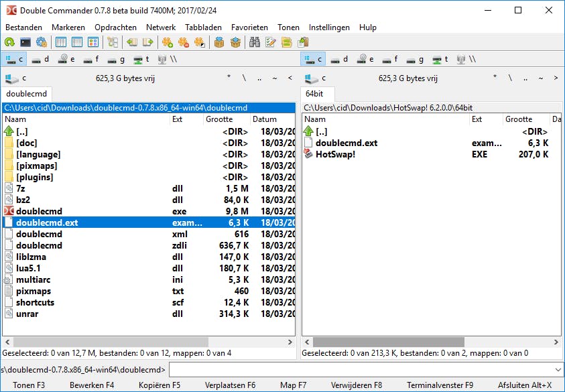The height and width of the screenshot is (392, 565).
Task: Select the 64bit tab in right panel
Action: click(315, 94)
